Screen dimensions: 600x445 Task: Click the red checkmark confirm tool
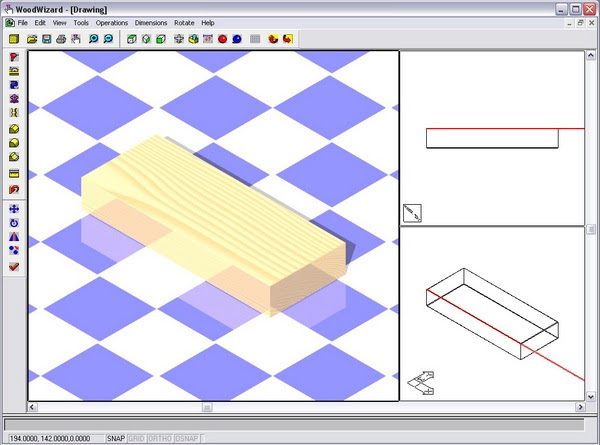click(x=14, y=267)
